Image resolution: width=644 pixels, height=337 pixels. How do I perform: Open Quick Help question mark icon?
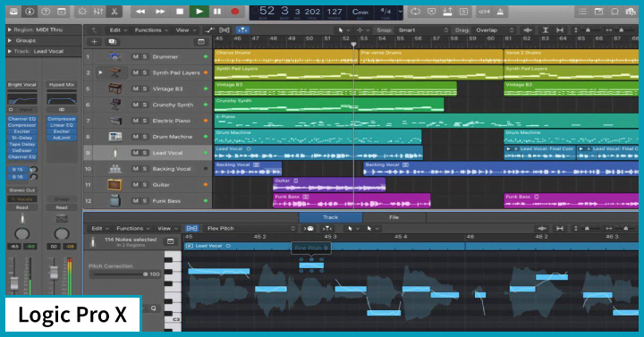46,12
